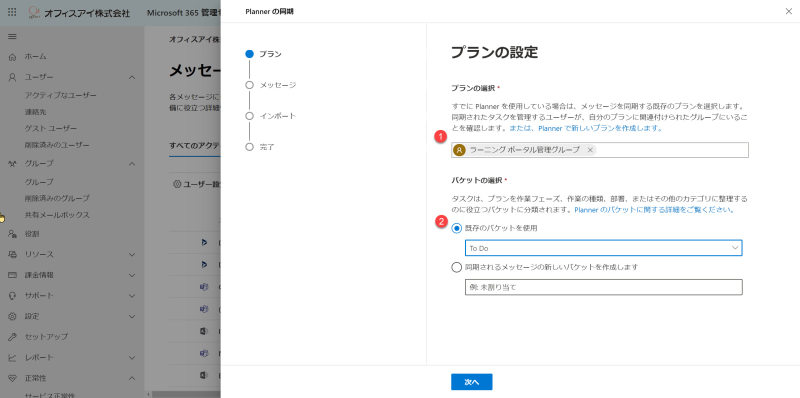Open 連絡先 in the sidebar
The image size is (800, 398).
pyautogui.click(x=36, y=112)
